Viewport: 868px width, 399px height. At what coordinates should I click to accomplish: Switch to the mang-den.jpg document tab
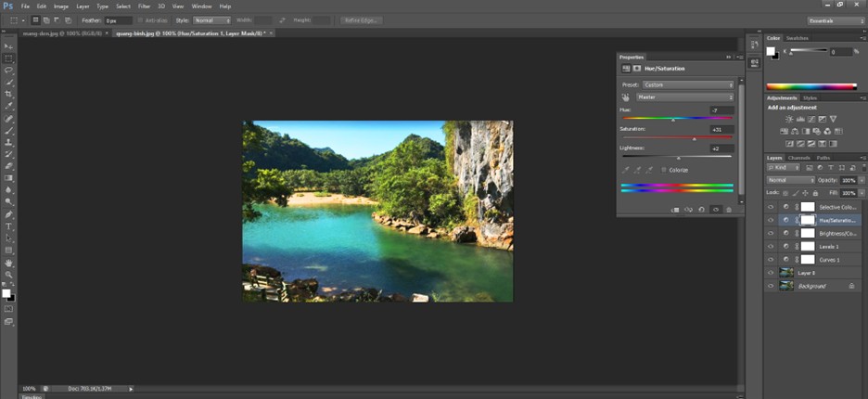pyautogui.click(x=62, y=33)
